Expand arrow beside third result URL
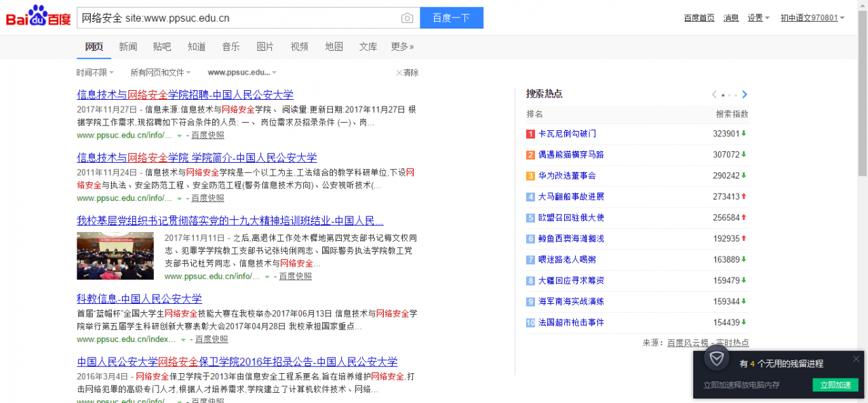This screenshot has width=868, height=403. [267, 277]
